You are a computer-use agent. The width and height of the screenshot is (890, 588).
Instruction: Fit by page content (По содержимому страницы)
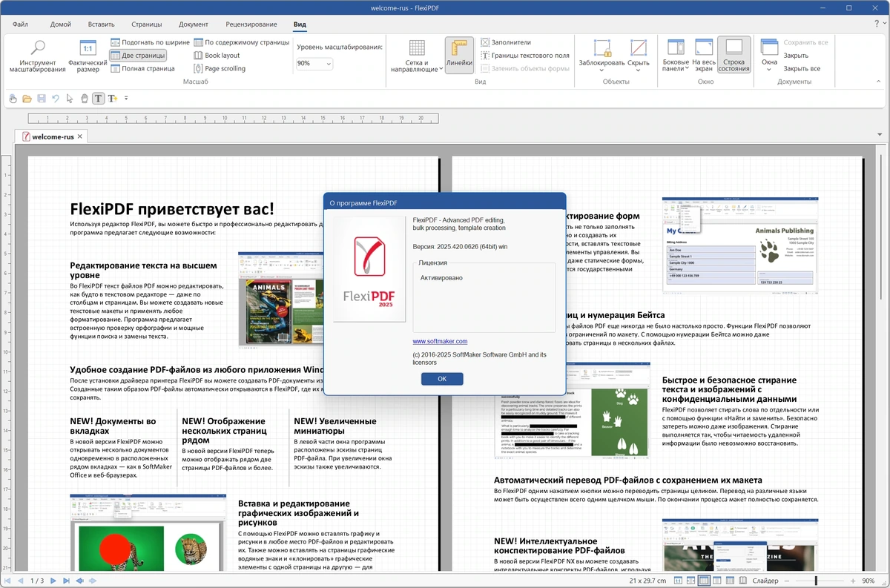pyautogui.click(x=241, y=42)
